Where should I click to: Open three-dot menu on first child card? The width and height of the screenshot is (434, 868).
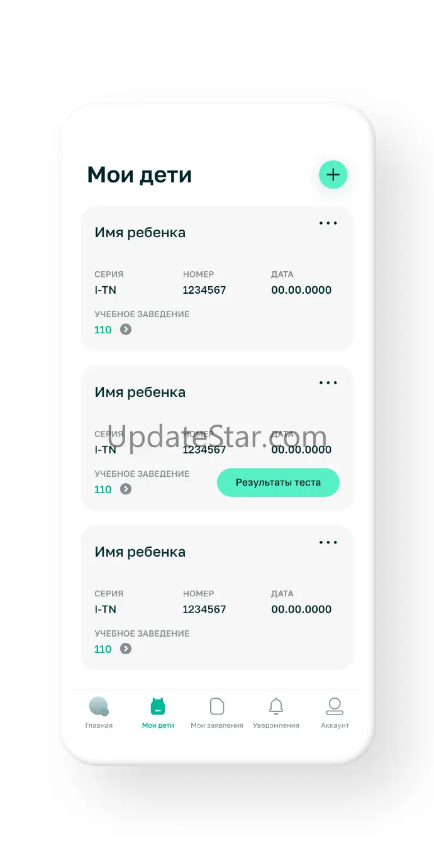click(328, 223)
